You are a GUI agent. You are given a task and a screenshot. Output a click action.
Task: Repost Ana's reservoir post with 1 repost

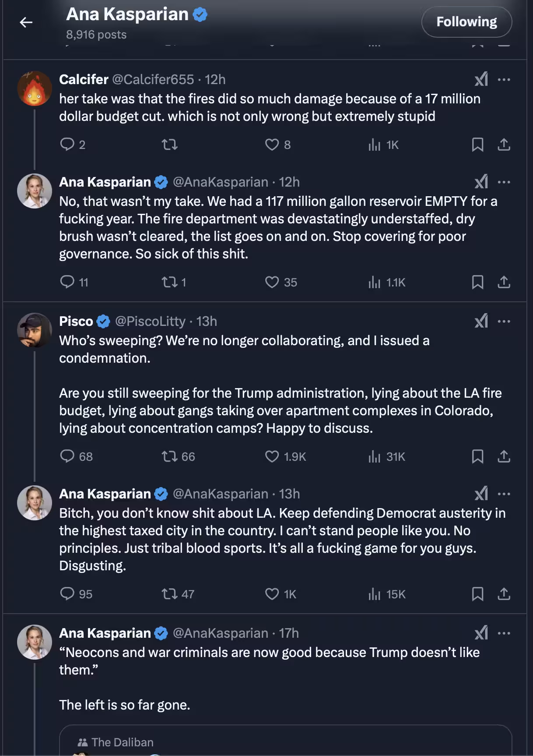click(x=169, y=282)
